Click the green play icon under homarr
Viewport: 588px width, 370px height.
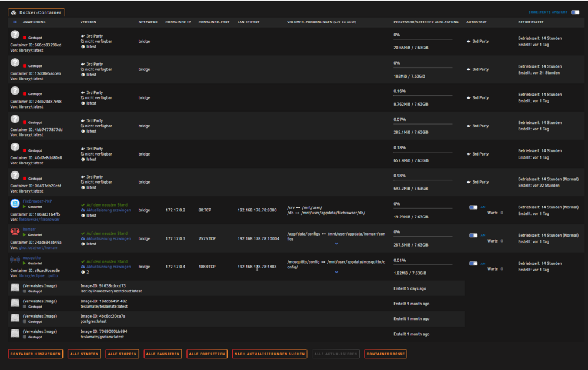tap(24, 235)
